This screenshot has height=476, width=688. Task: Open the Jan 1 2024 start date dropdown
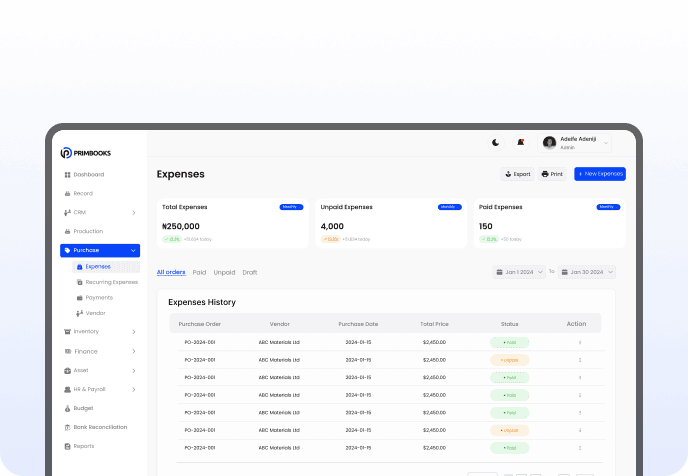pyautogui.click(x=519, y=272)
